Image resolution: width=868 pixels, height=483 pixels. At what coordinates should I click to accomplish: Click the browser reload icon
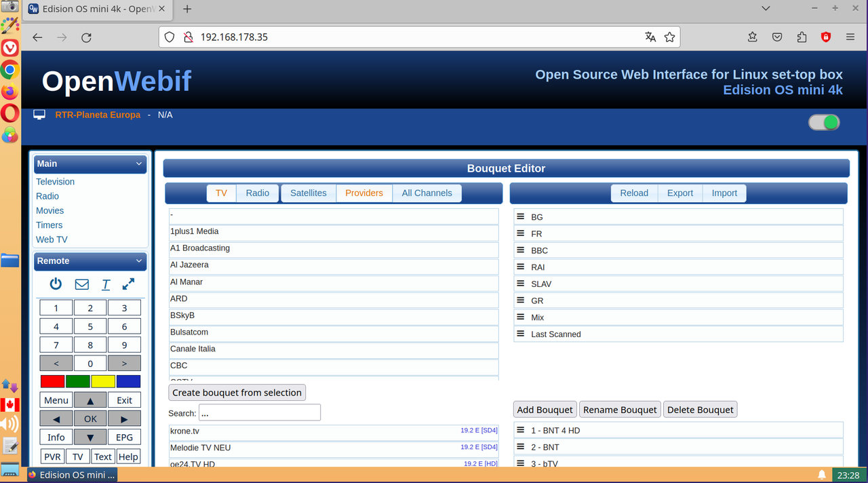coord(86,37)
